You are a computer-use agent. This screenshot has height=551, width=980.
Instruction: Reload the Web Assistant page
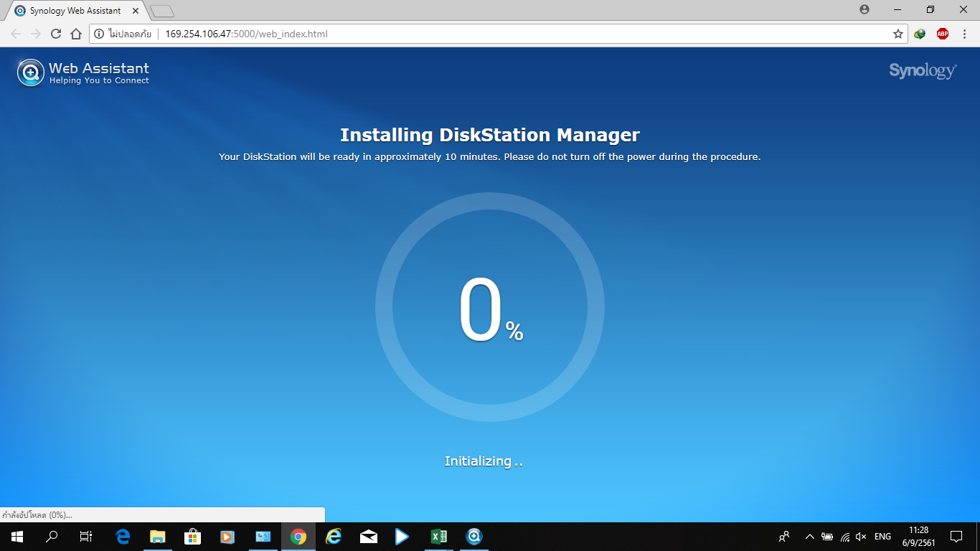(x=56, y=34)
